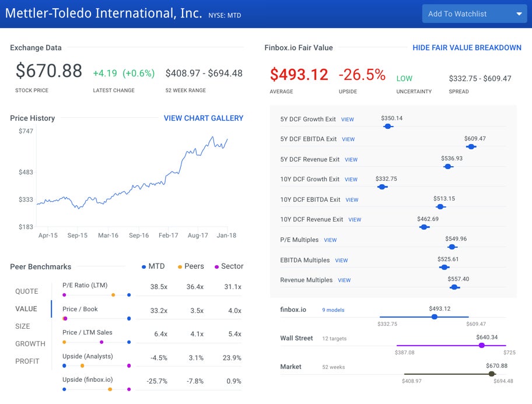Click the $536.93 marker for 5Y DCF Revenue Exit
Image resolution: width=532 pixels, height=404 pixels.
[x=448, y=167]
